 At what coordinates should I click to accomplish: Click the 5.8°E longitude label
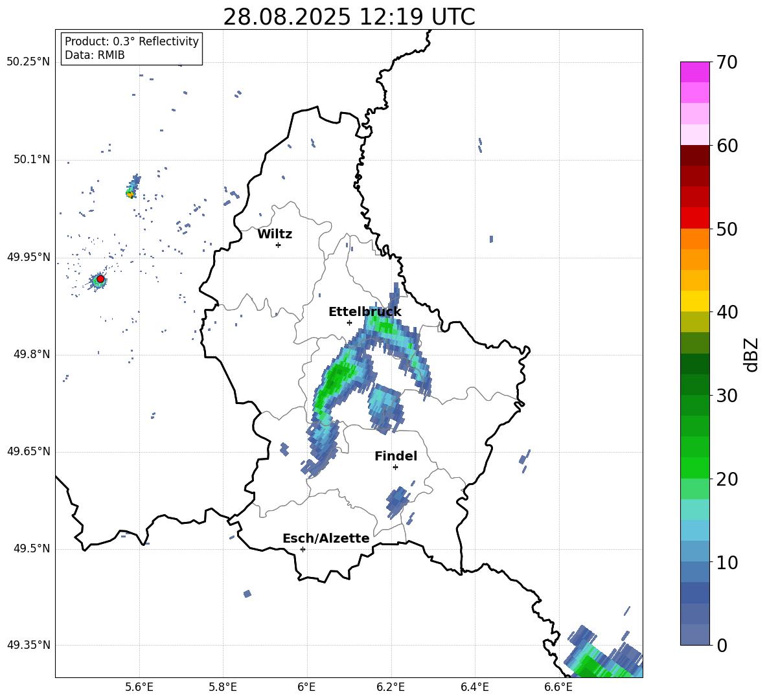tap(223, 687)
